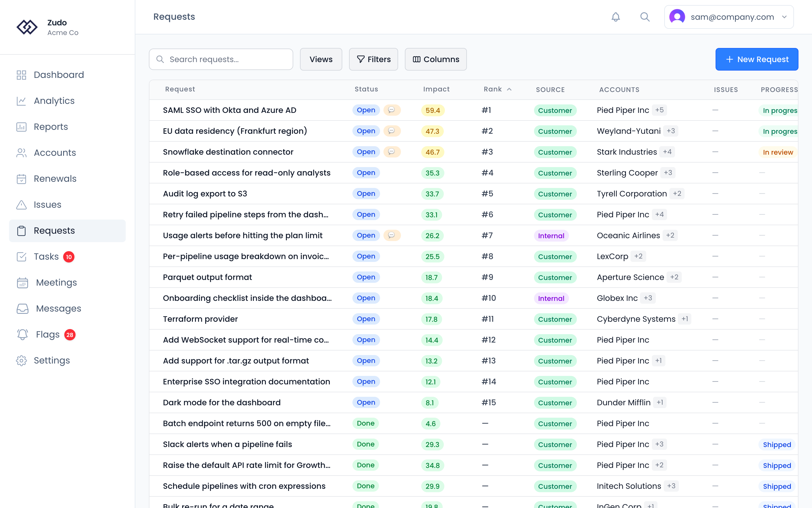The height and width of the screenshot is (508, 812).
Task: Click the Done status on Slack alerts row
Action: coord(365,444)
